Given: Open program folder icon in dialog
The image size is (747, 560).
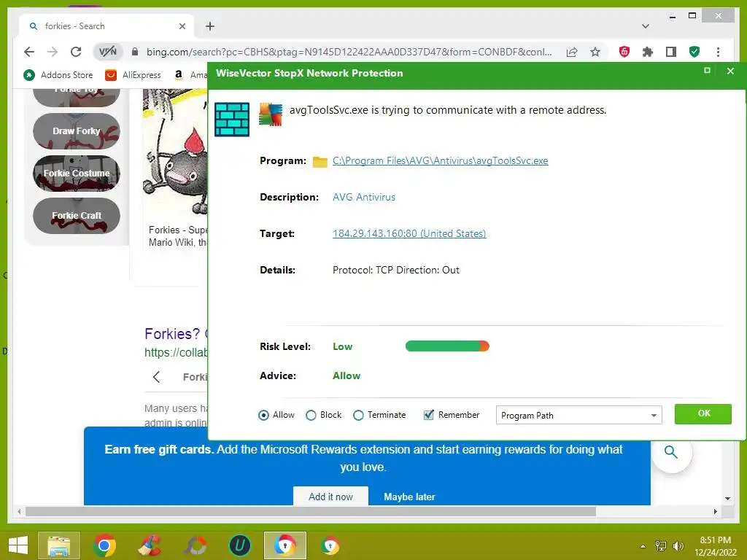Looking at the screenshot, I should [x=320, y=161].
